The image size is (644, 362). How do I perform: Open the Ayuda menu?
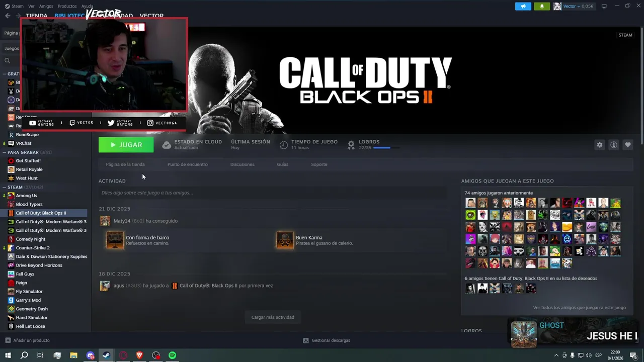coord(87,6)
